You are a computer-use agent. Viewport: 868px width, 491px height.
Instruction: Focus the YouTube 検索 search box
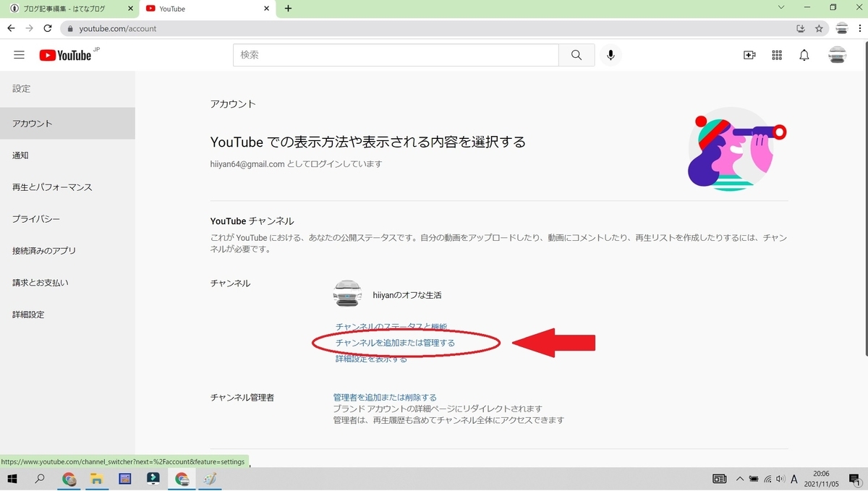click(396, 55)
